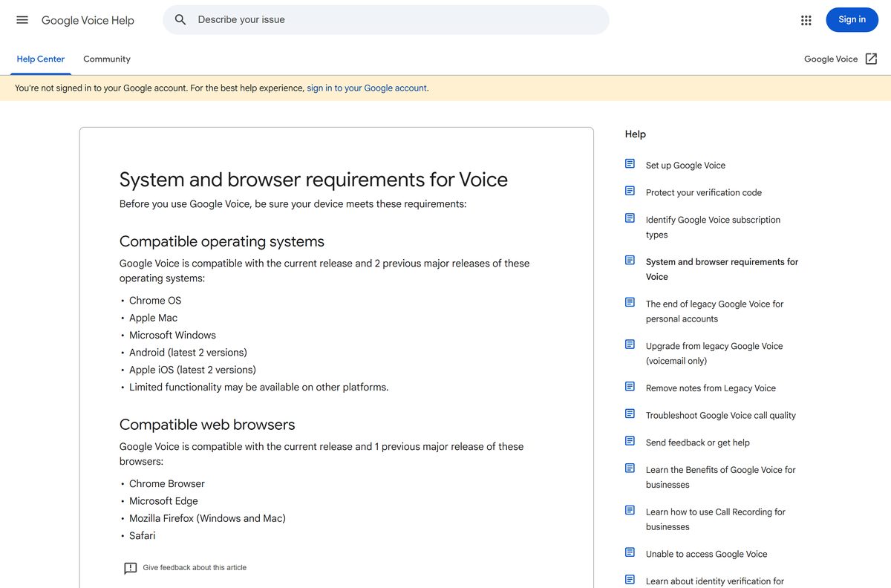This screenshot has height=588, width=891.
Task: Click article icon next to Unable to access Google Voice
Action: pyautogui.click(x=630, y=552)
